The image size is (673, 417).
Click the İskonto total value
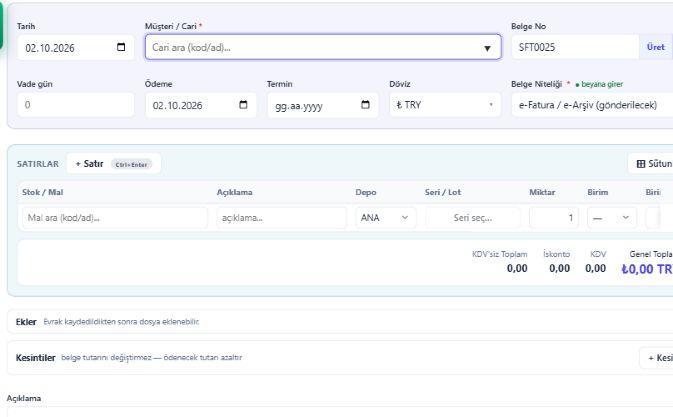(560, 269)
